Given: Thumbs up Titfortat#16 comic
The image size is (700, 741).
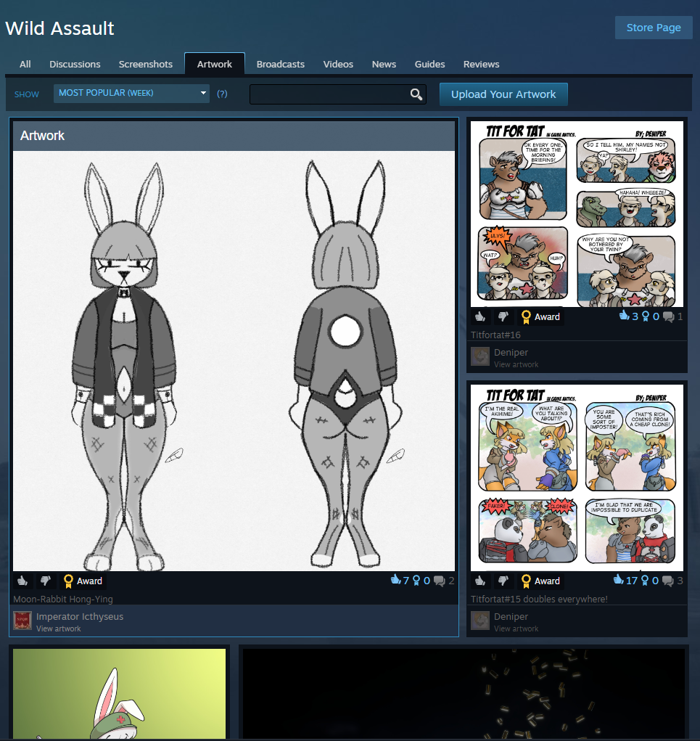Looking at the screenshot, I should [480, 316].
